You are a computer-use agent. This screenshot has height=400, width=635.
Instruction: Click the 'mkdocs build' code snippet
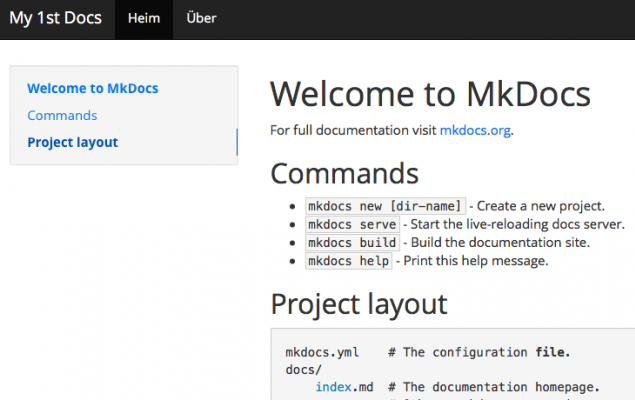click(x=352, y=243)
